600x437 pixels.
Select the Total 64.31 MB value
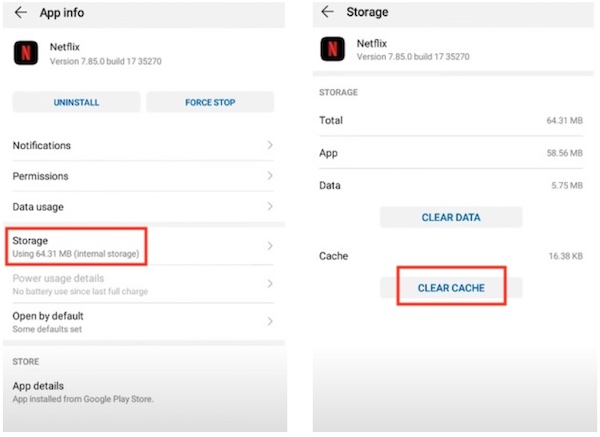point(564,121)
